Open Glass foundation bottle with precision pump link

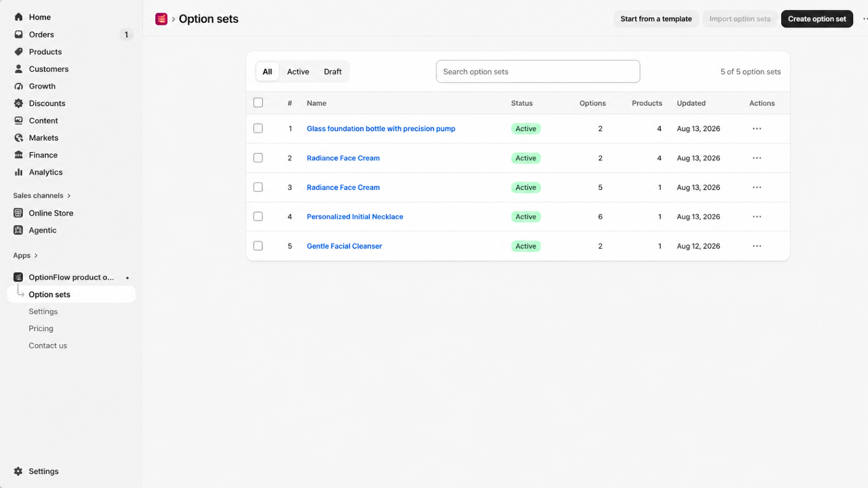click(x=381, y=129)
